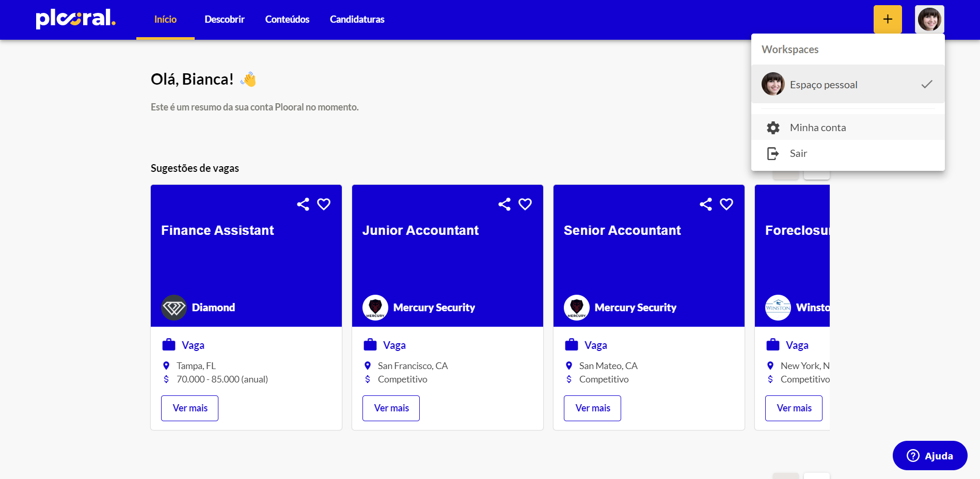This screenshot has width=980, height=479.
Task: Click the logout icon beside Sair
Action: coord(773,153)
